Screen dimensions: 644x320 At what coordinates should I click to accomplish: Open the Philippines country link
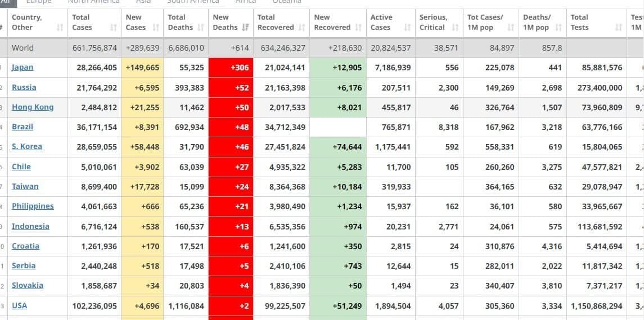(33, 206)
